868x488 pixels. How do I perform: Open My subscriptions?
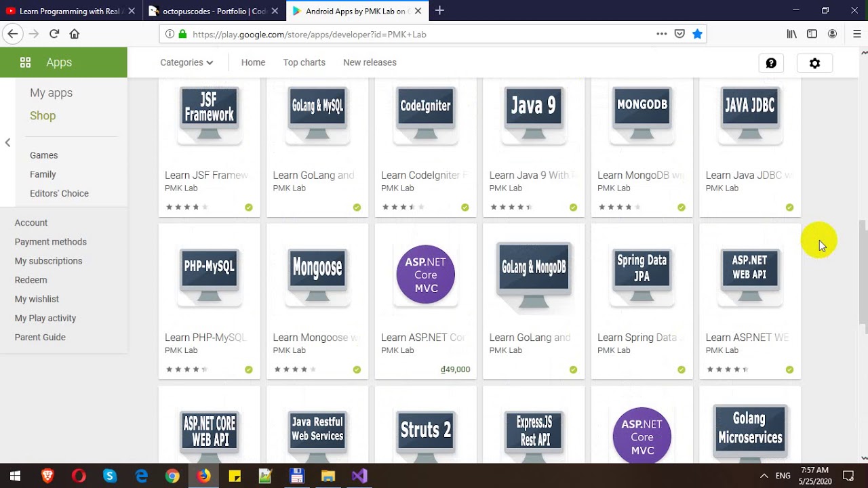(48, 261)
